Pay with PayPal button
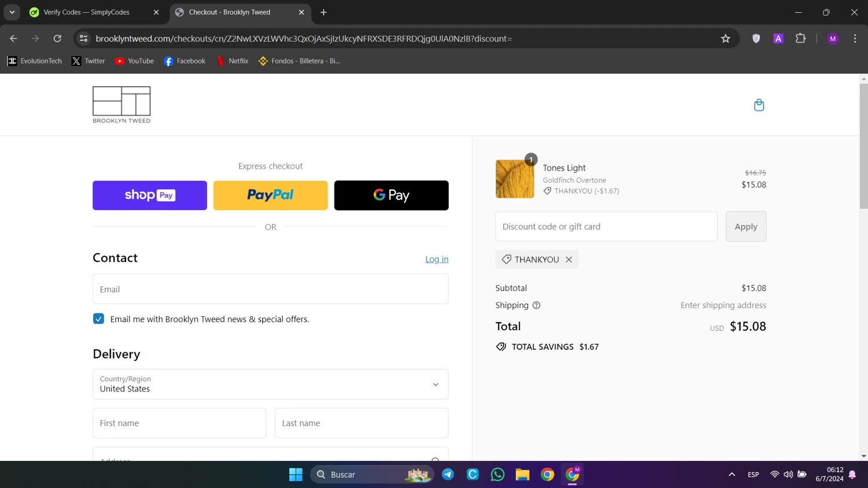This screenshot has height=488, width=868. pyautogui.click(x=270, y=195)
